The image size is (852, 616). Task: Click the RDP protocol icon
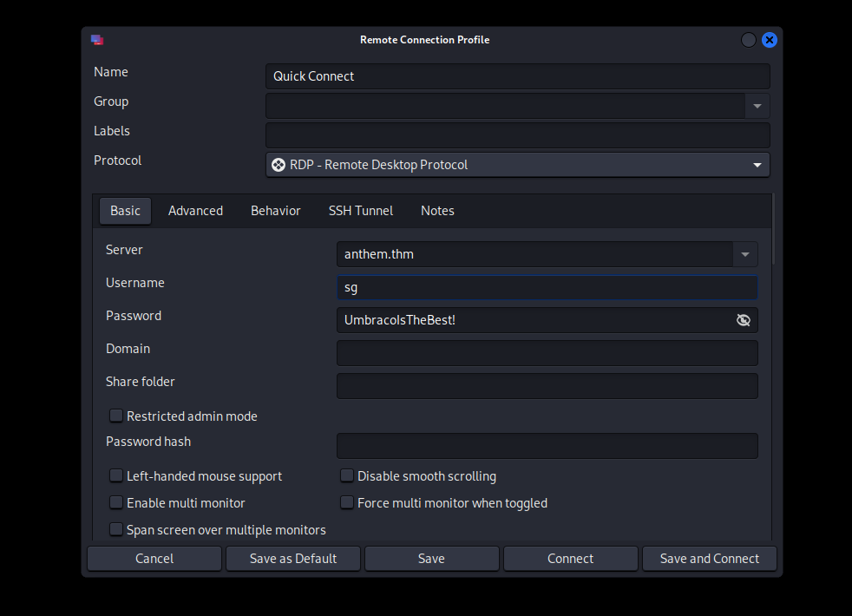[x=279, y=165]
